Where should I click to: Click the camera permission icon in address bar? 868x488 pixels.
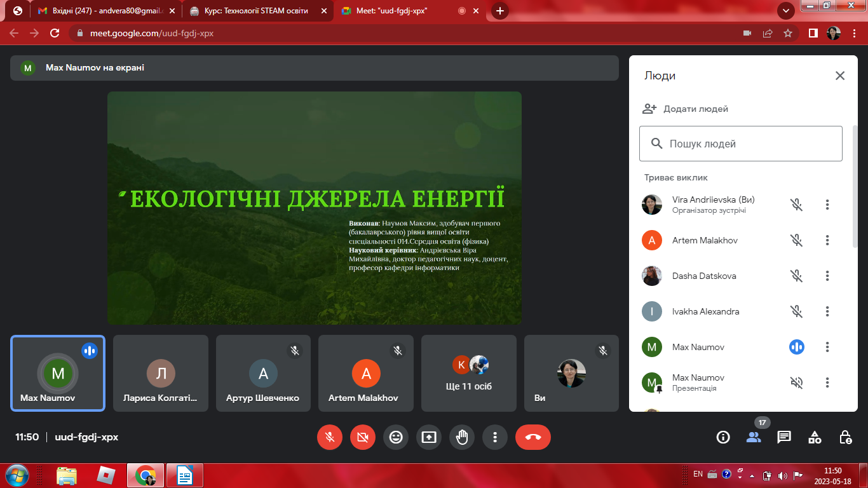point(747,33)
